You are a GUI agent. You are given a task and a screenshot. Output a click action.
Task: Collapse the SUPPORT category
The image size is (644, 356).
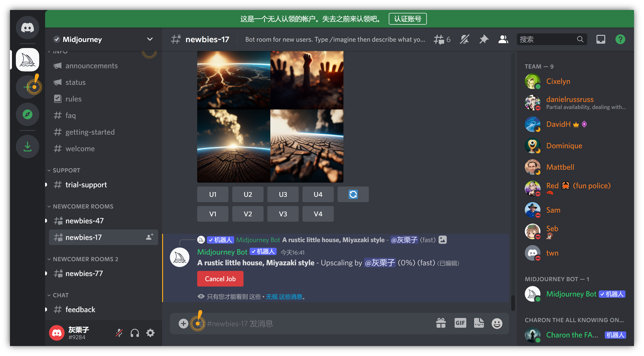click(x=66, y=170)
